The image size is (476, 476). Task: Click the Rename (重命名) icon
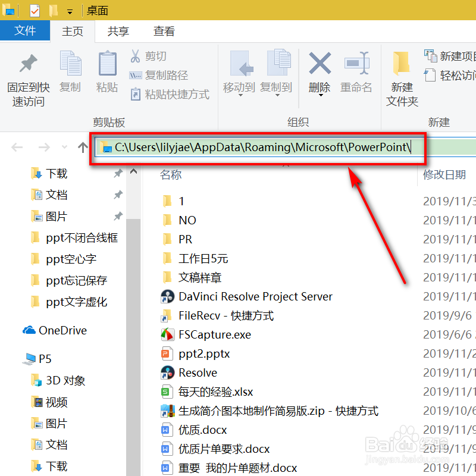(x=356, y=64)
